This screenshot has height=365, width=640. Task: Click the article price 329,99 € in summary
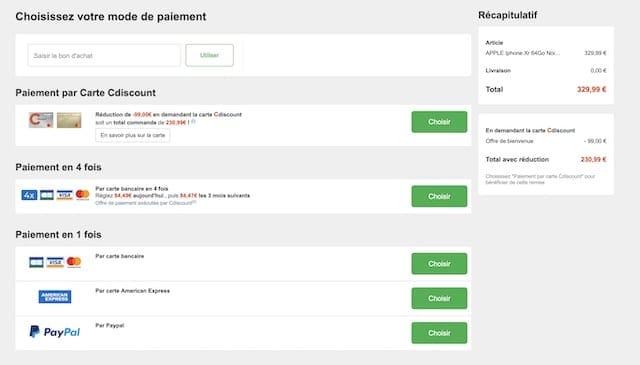(x=595, y=53)
